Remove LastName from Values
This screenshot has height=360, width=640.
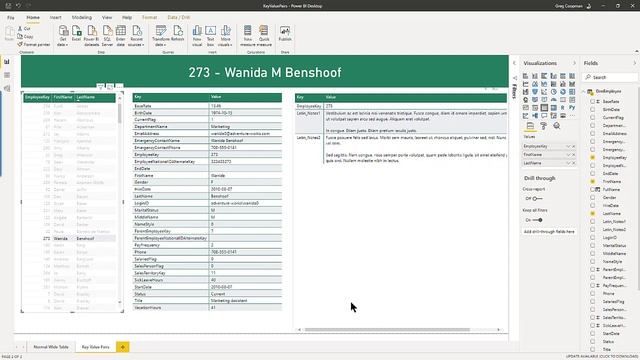coord(573,163)
